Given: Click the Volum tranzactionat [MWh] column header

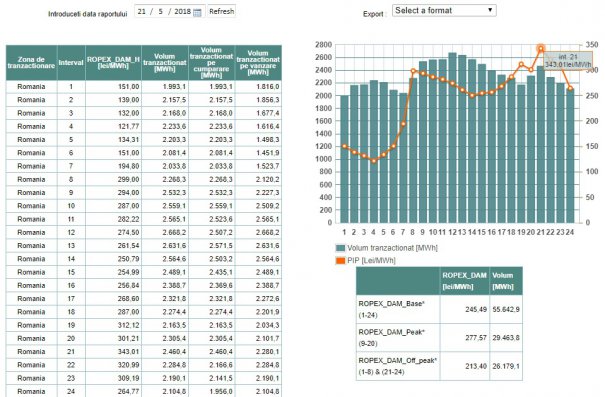Looking at the screenshot, I should click(x=165, y=63).
